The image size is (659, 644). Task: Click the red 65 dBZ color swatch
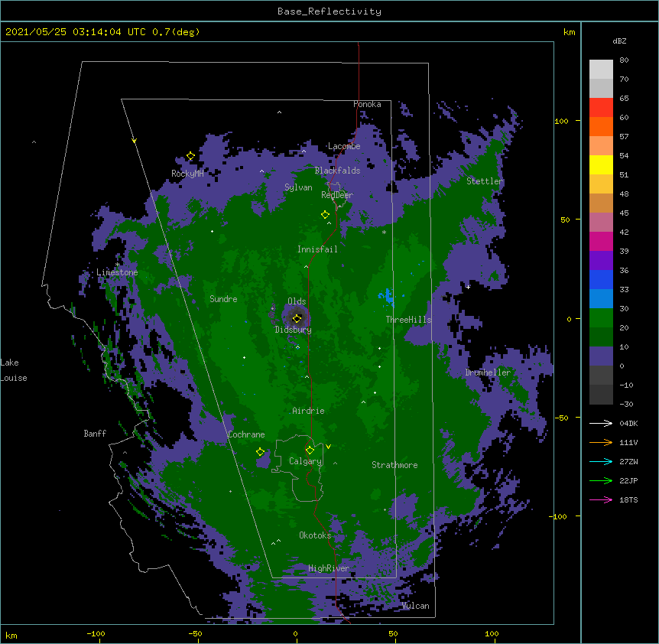tap(601, 107)
